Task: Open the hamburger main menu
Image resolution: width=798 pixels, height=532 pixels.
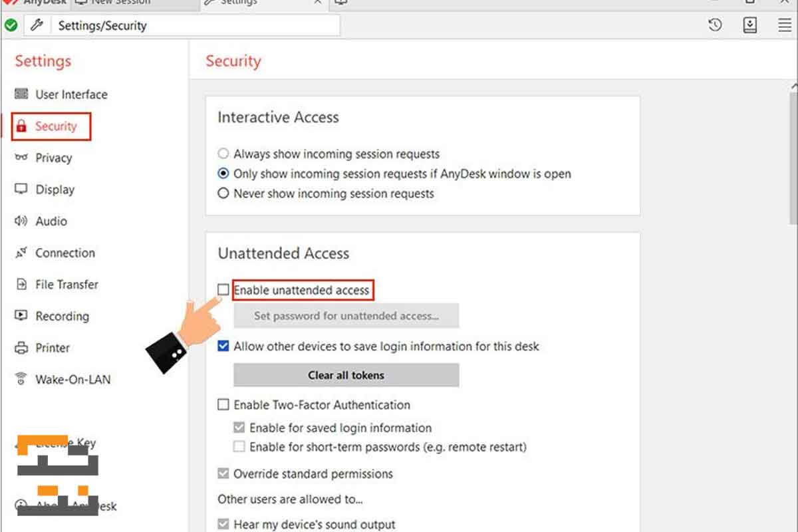Action: pos(785,25)
